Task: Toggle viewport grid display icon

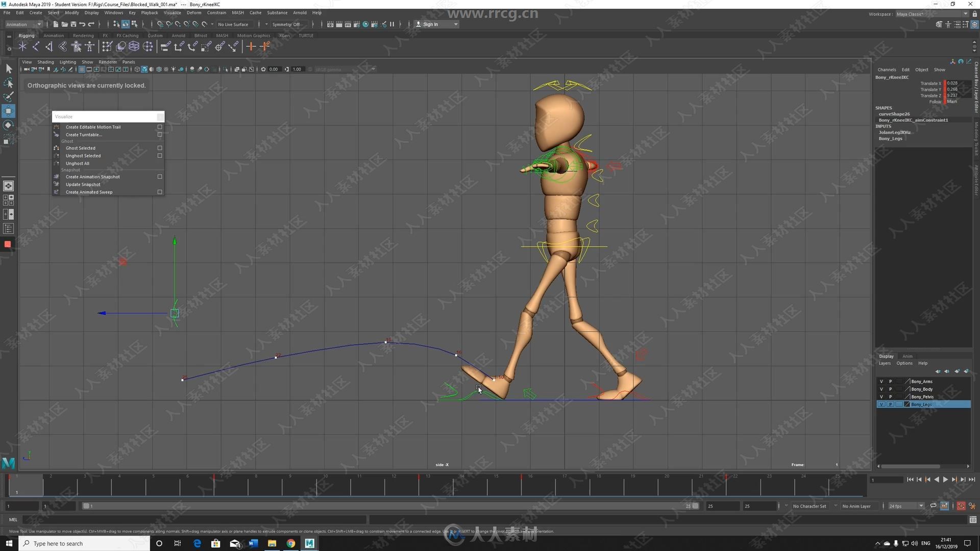Action: tap(82, 69)
